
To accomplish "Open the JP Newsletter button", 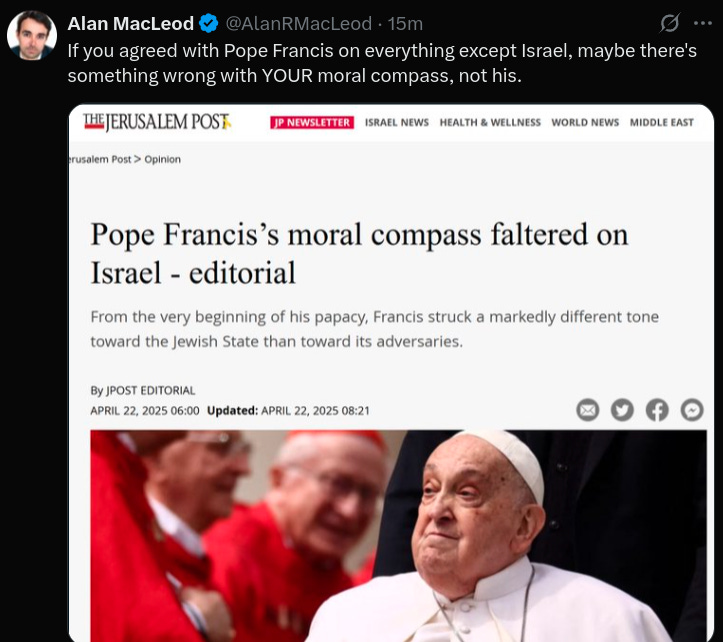I will click(312, 123).
